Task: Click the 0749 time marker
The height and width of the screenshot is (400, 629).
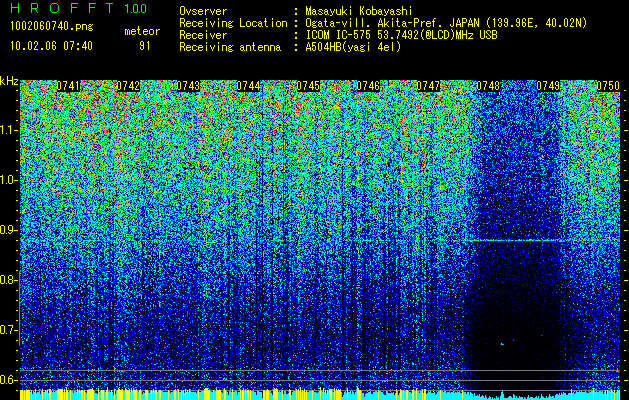Action: click(x=548, y=86)
